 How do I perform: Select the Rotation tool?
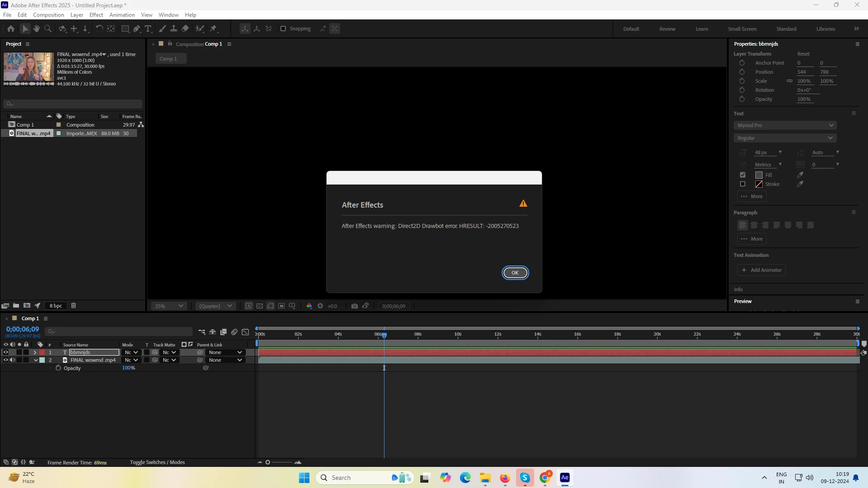[x=99, y=28]
